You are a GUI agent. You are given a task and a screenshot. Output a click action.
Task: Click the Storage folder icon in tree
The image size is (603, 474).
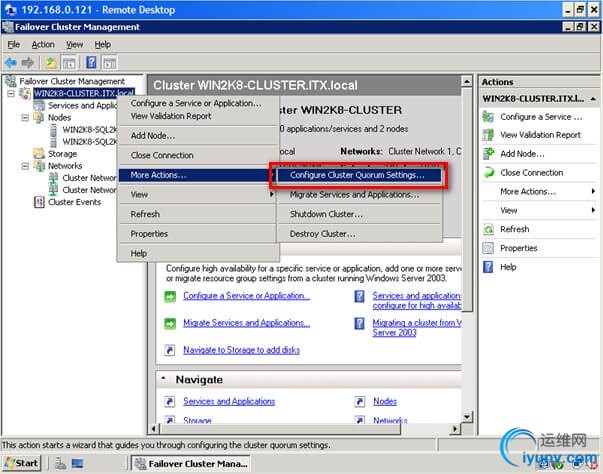pyautogui.click(x=39, y=153)
